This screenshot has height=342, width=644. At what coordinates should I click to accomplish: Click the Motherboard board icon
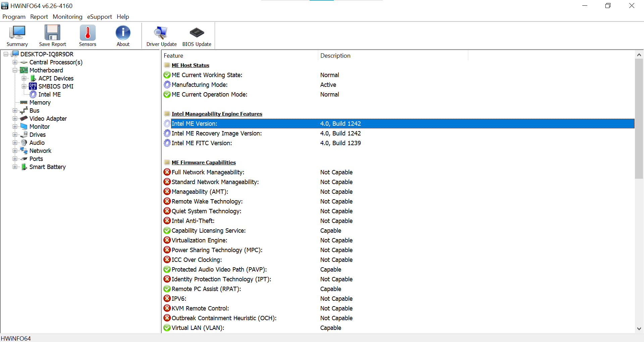24,70
